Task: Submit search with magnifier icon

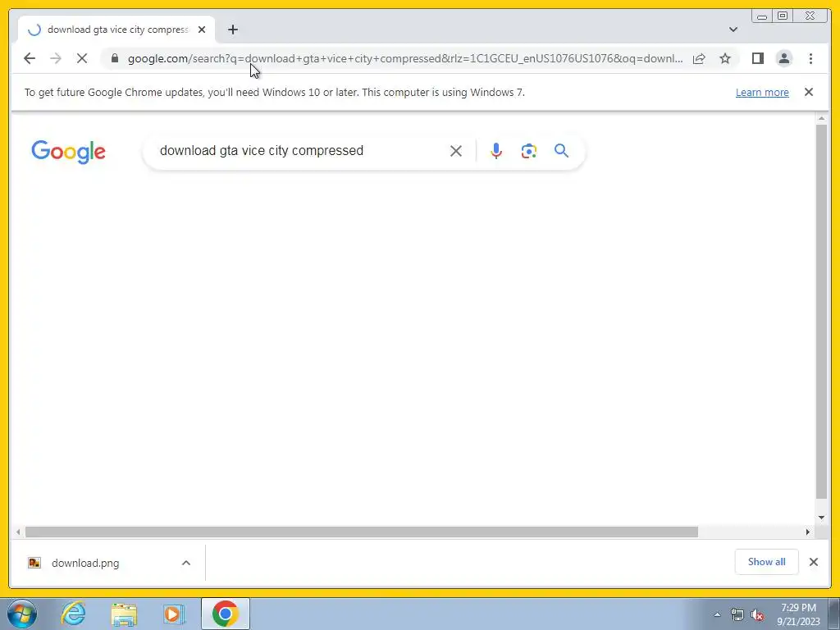Action: click(561, 151)
